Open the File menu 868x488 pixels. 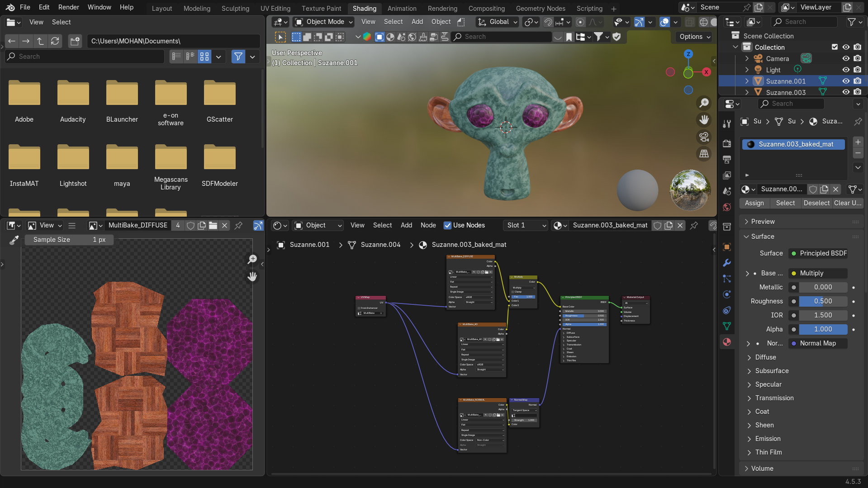25,7
